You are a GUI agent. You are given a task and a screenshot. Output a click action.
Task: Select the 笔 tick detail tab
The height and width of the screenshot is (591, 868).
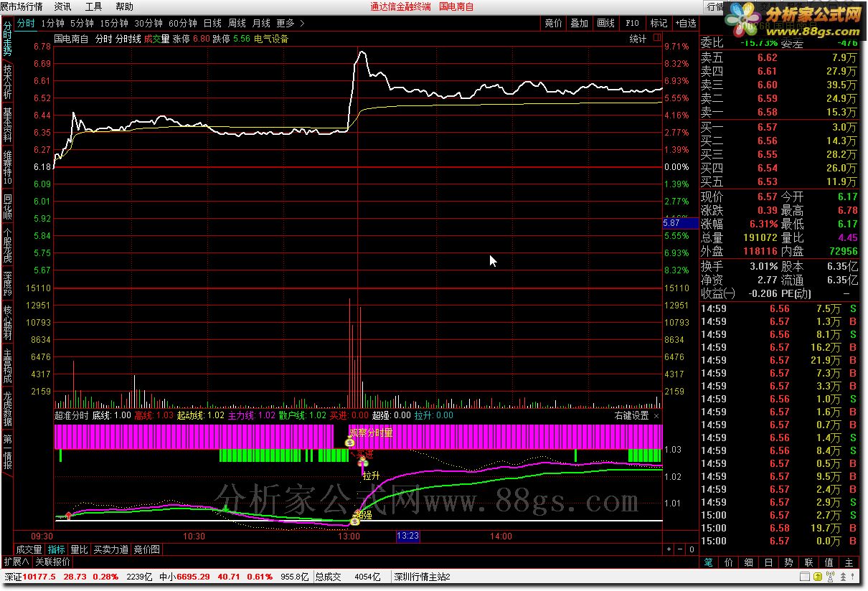pyautogui.click(x=709, y=563)
